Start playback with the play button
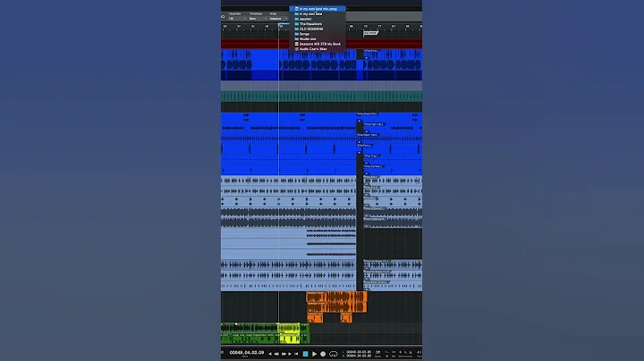Screen dimensions: 644x361 (314, 354)
